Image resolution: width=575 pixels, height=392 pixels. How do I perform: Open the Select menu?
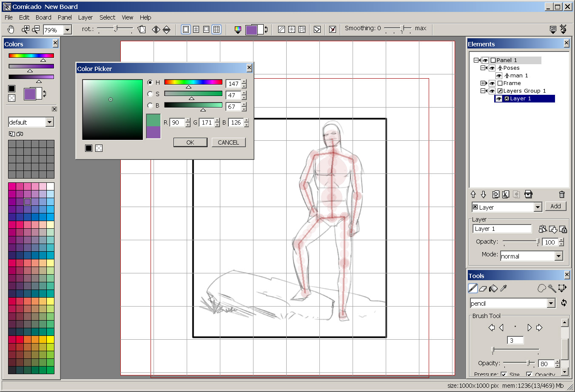tap(107, 17)
